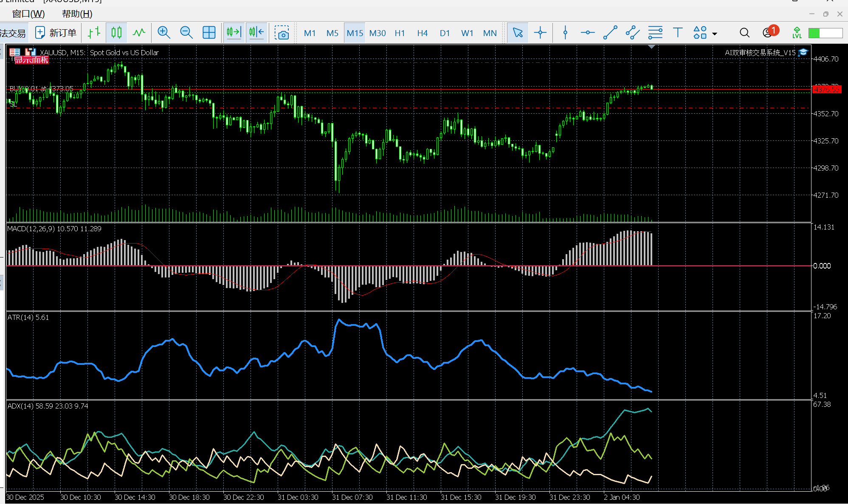Take a chart screenshot with camera icon
This screenshot has width=848, height=504.
282,33
